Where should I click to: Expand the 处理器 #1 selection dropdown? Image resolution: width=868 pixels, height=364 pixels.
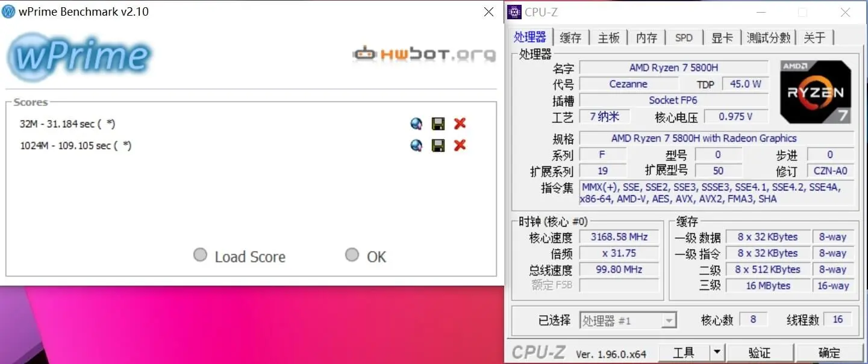(628, 320)
